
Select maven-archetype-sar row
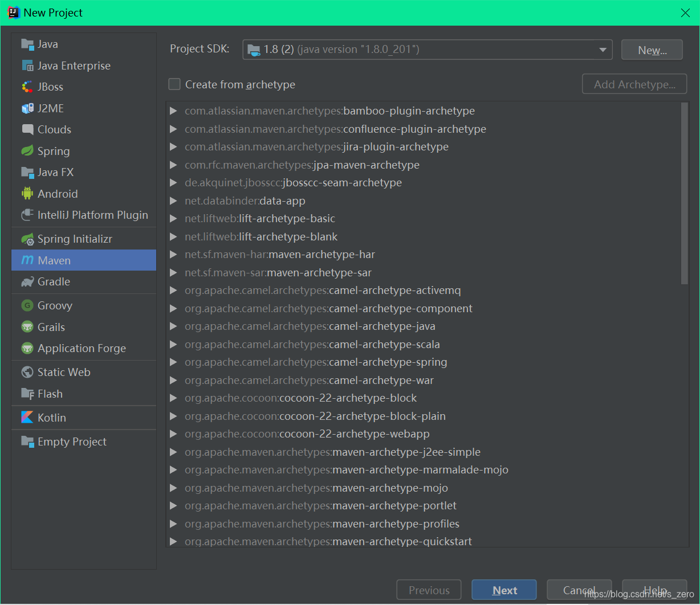(427, 272)
